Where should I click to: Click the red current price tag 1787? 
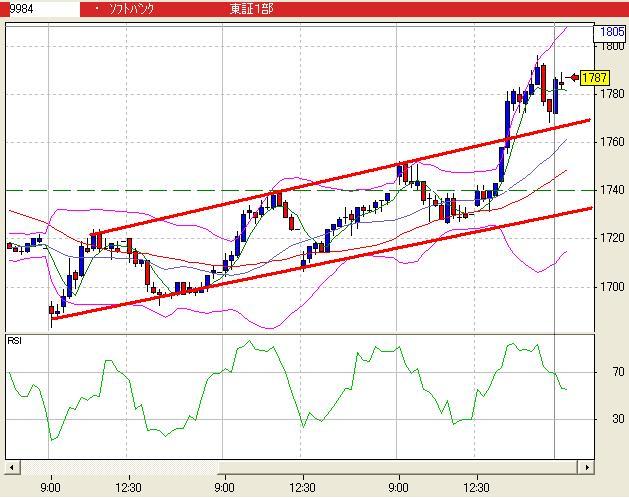595,78
